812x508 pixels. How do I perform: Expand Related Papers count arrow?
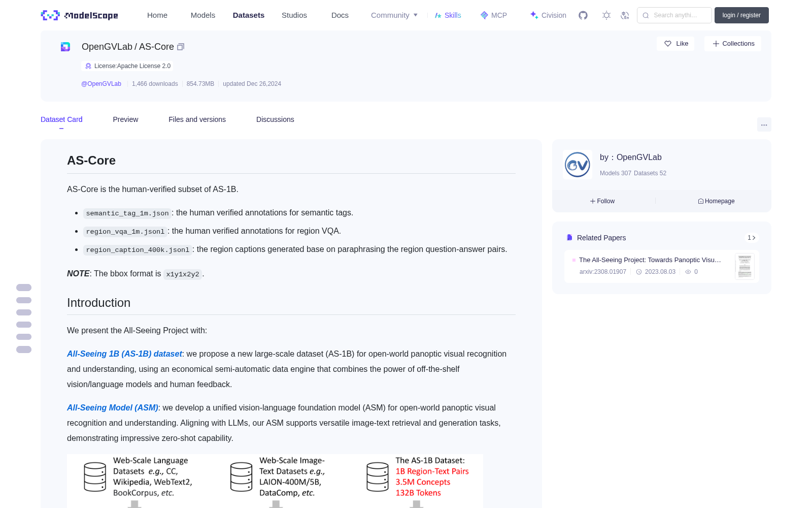752,238
